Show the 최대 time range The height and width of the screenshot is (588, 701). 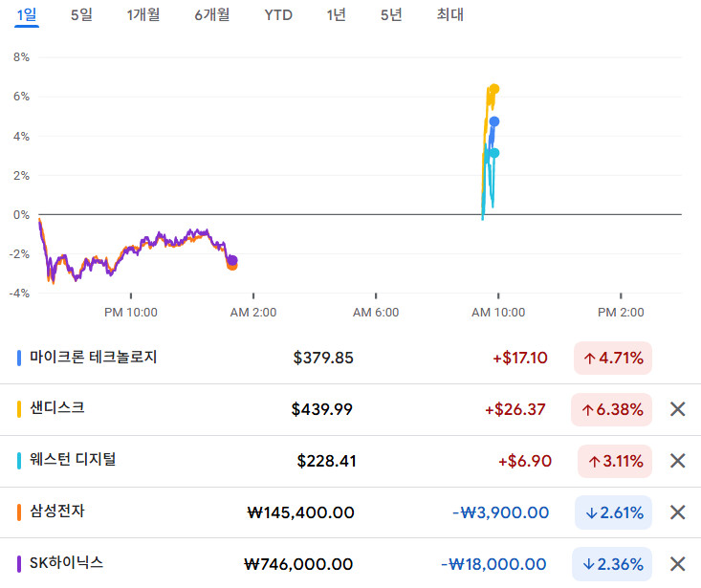coord(449,15)
